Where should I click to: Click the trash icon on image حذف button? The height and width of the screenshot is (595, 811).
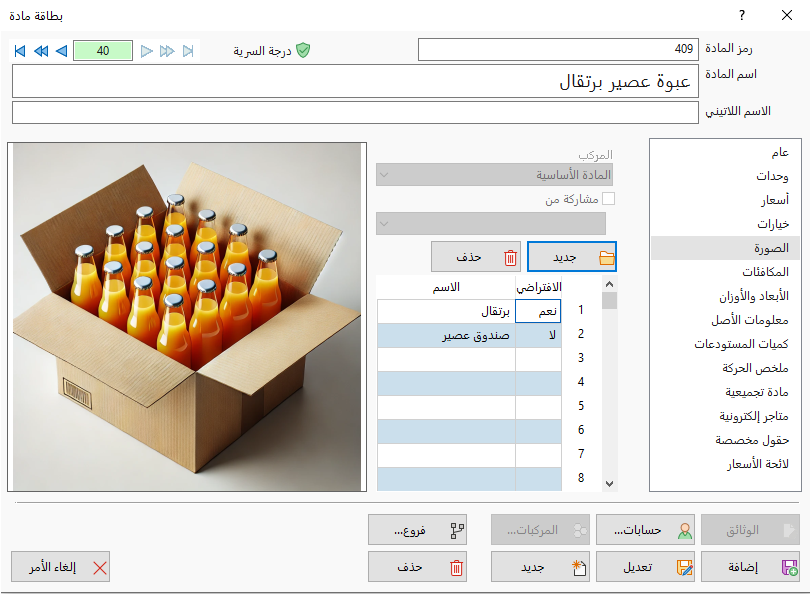click(x=510, y=257)
